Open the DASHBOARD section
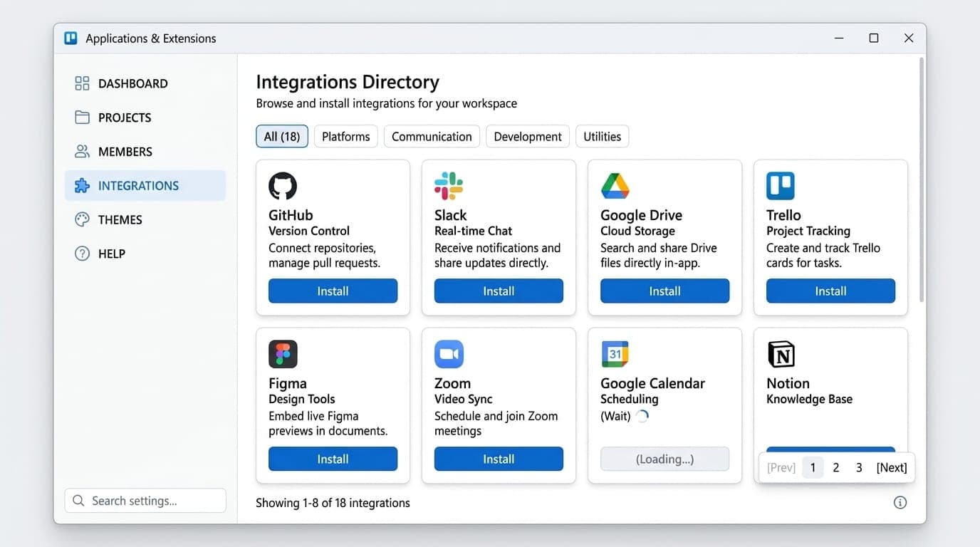 (x=145, y=83)
